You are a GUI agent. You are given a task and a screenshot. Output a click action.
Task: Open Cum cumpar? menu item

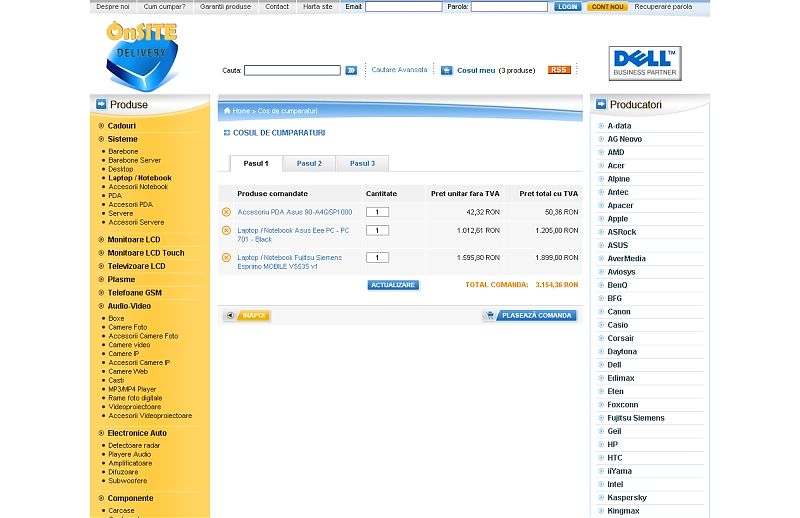coord(164,7)
